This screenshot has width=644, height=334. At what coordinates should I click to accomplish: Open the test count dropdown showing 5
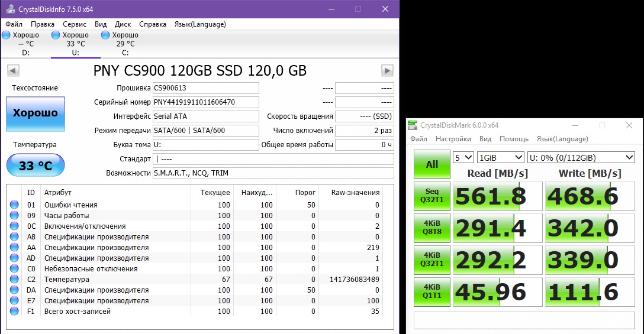pos(463,158)
